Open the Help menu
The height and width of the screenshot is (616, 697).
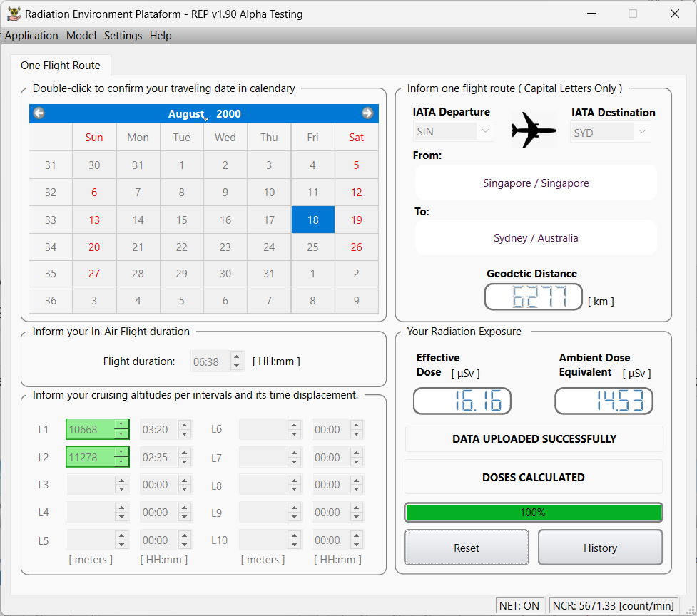pyautogui.click(x=161, y=36)
